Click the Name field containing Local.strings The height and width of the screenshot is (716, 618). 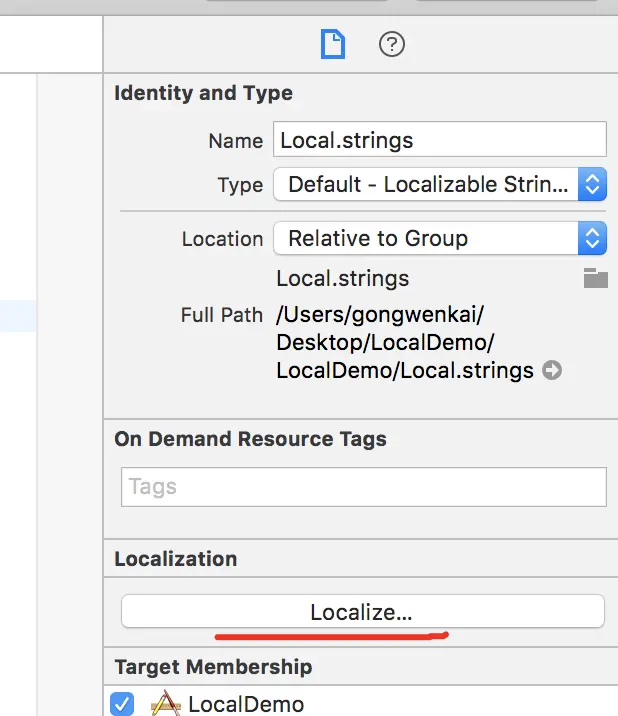(440, 140)
